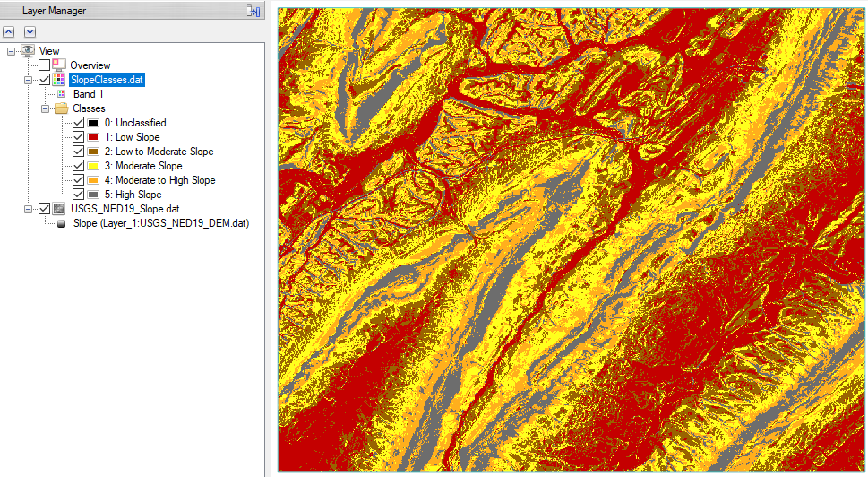The image size is (868, 477).
Task: Click the Overview monitor icon
Action: (x=59, y=65)
